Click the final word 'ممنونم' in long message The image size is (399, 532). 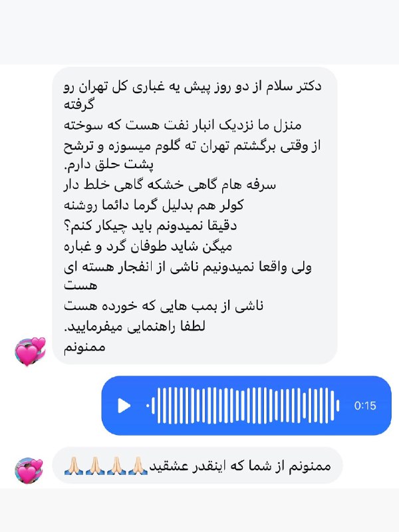84,347
